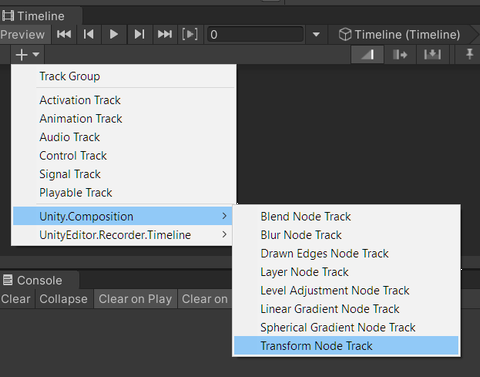This screenshot has width=480, height=377.
Task: Click the plus add-track dropdown button
Action: point(27,54)
